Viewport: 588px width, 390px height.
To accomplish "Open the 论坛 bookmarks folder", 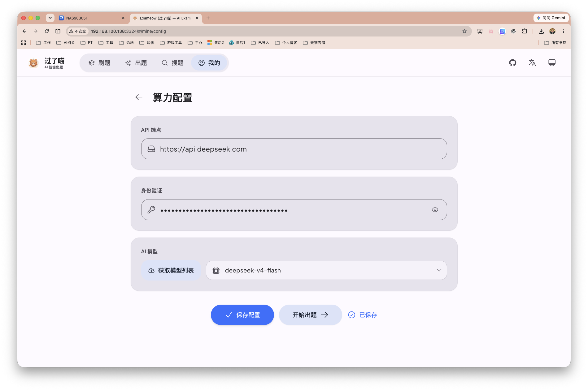I will pos(126,43).
